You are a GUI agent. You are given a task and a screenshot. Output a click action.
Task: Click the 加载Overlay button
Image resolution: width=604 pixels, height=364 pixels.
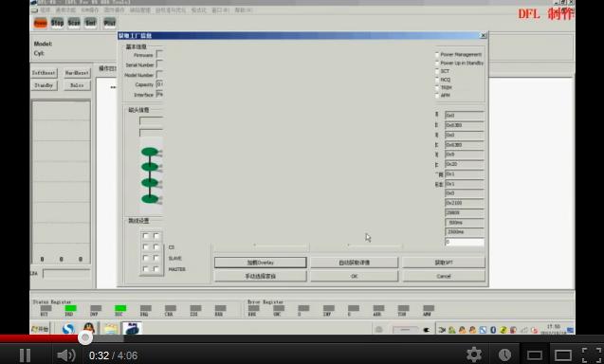[261, 263]
